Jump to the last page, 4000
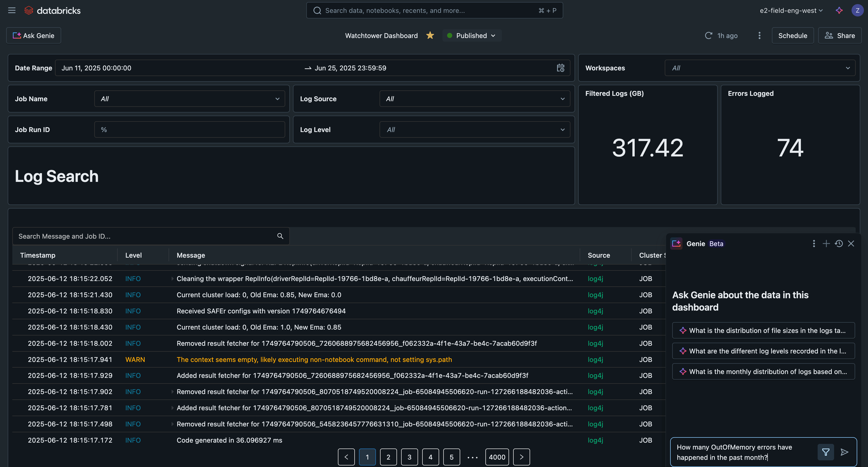Image resolution: width=868 pixels, height=467 pixels. [497, 457]
